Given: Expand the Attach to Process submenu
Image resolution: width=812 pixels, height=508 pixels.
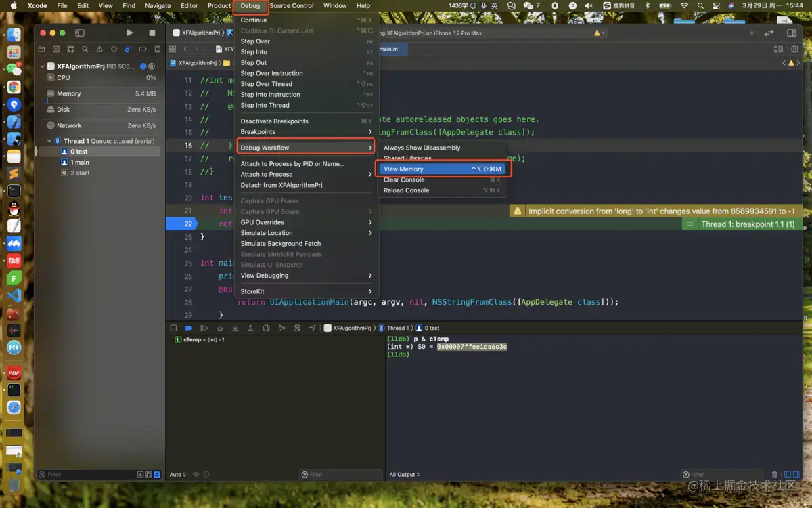Looking at the screenshot, I should 307,174.
